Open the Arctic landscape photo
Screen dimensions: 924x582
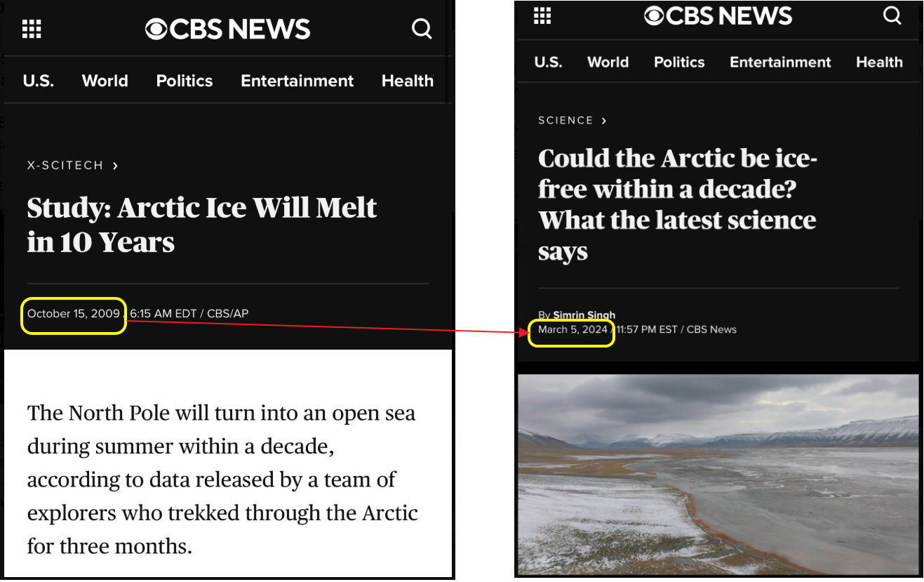coord(718,474)
